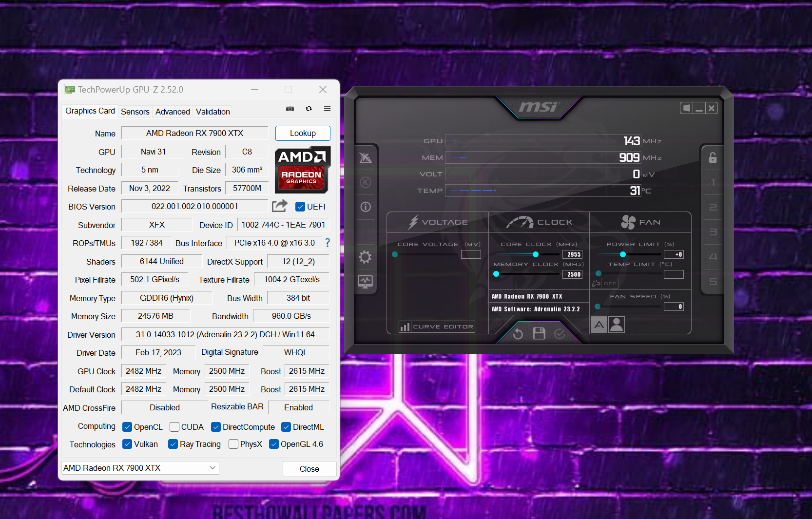This screenshot has height=519, width=812.
Task: Toggle the CUDA checkbox
Action: click(174, 427)
